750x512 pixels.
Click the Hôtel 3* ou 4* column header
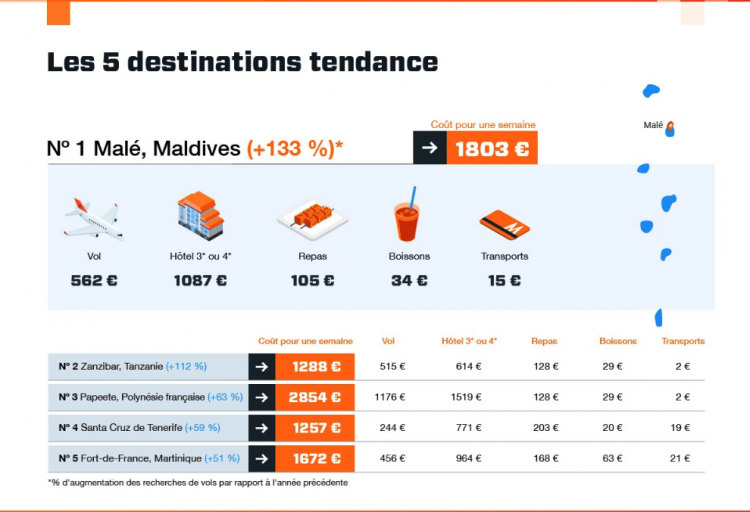point(469,341)
